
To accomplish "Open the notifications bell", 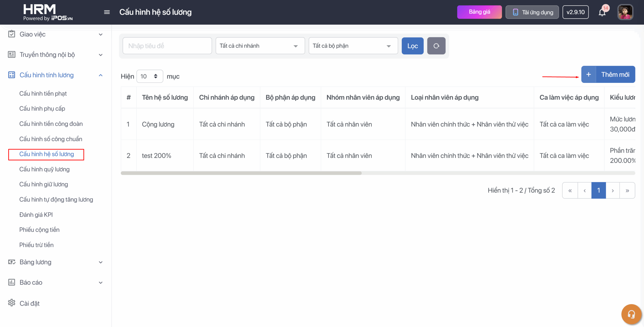I will [602, 12].
